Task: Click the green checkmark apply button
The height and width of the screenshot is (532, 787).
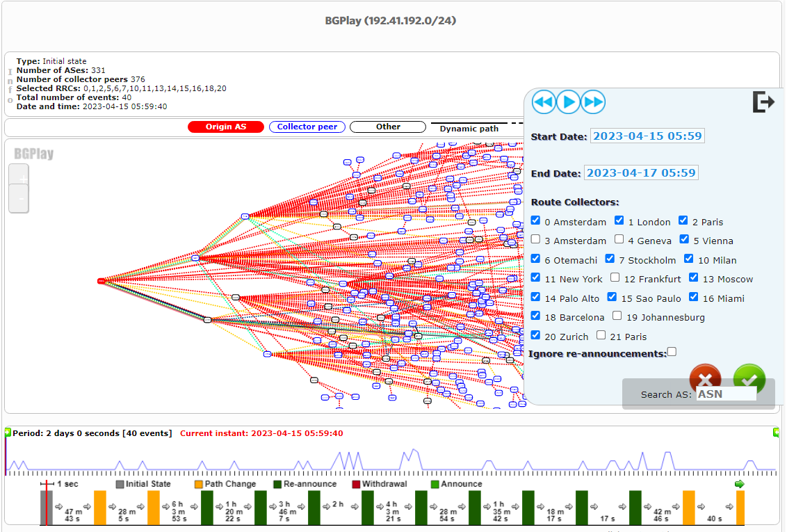Action: pyautogui.click(x=749, y=378)
